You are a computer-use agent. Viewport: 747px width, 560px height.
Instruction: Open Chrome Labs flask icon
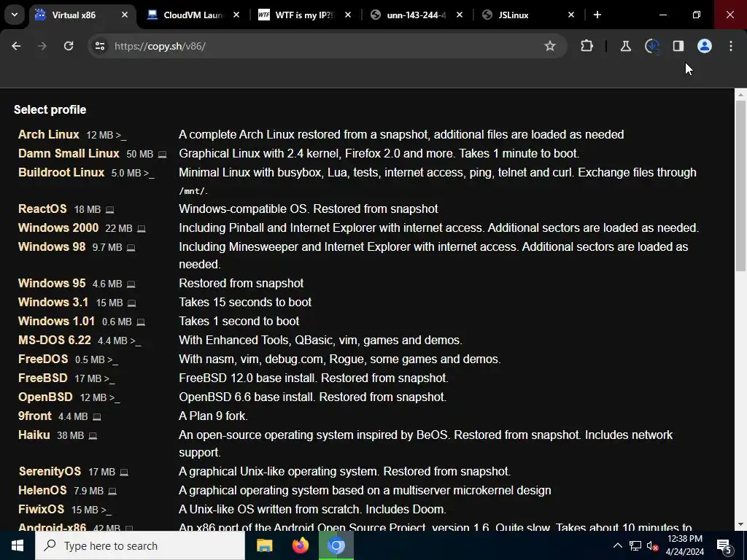click(626, 46)
